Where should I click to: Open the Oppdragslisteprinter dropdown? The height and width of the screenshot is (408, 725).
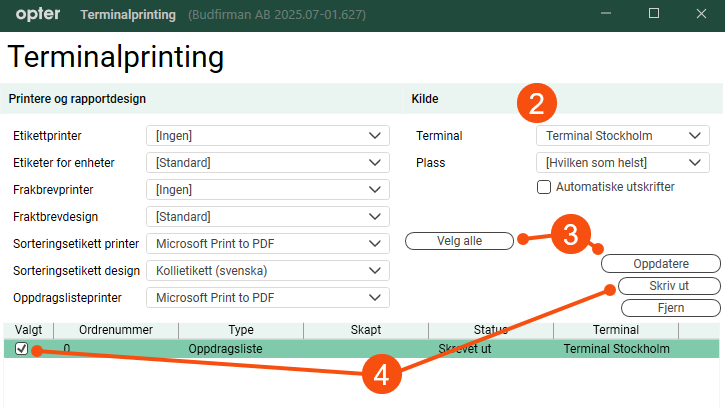pos(267,297)
